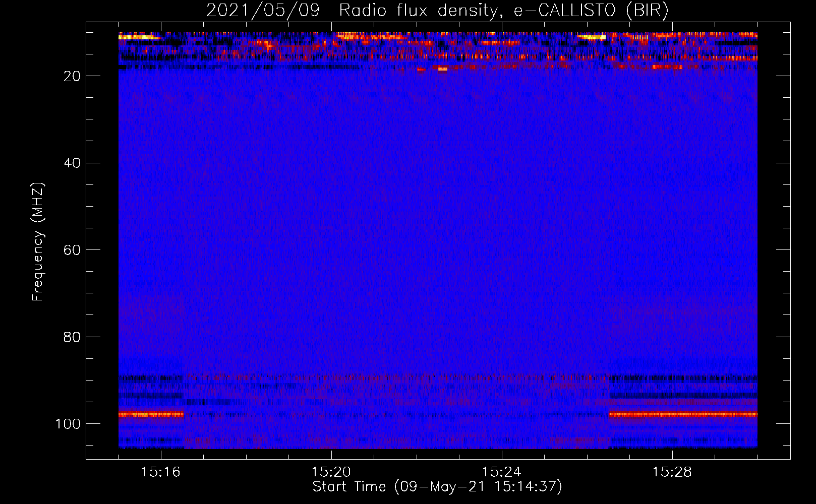This screenshot has height=504, width=816.
Task: Click the y-axis tick label '100'
Action: pyautogui.click(x=68, y=424)
